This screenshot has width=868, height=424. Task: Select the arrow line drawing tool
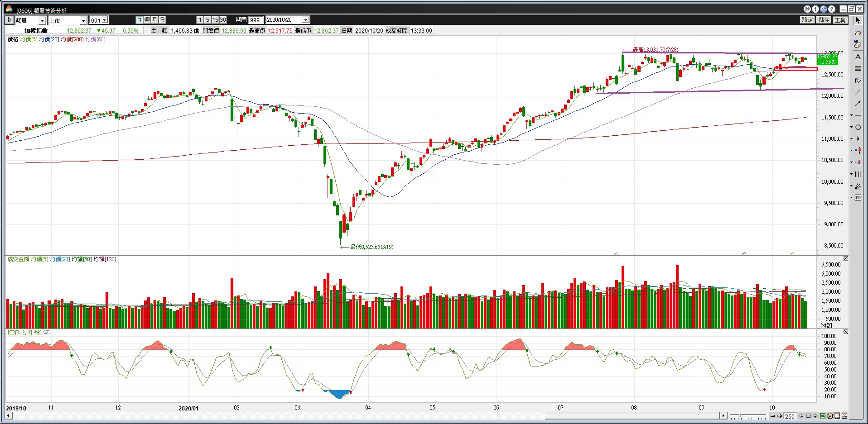(858, 104)
